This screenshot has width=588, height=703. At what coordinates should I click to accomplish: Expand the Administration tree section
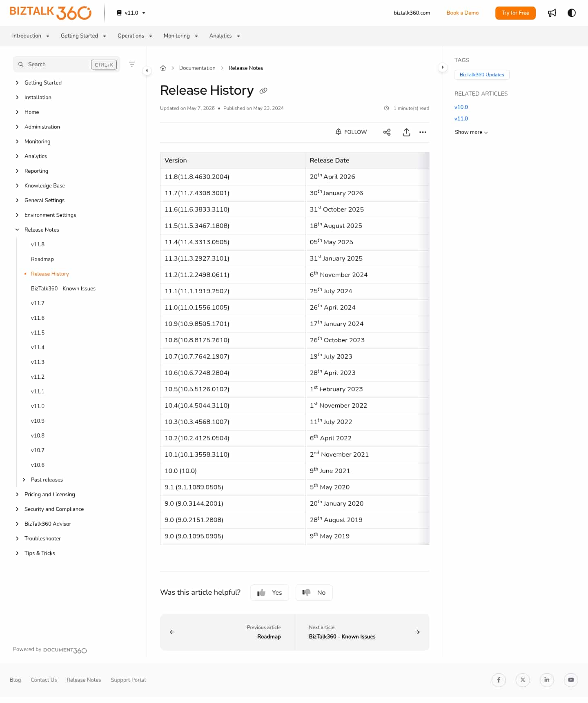click(x=17, y=127)
